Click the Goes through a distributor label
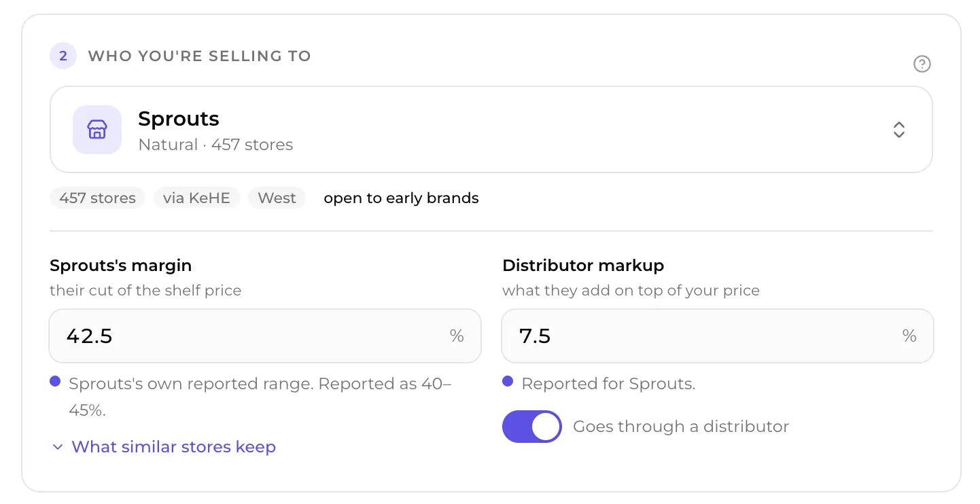 681,427
